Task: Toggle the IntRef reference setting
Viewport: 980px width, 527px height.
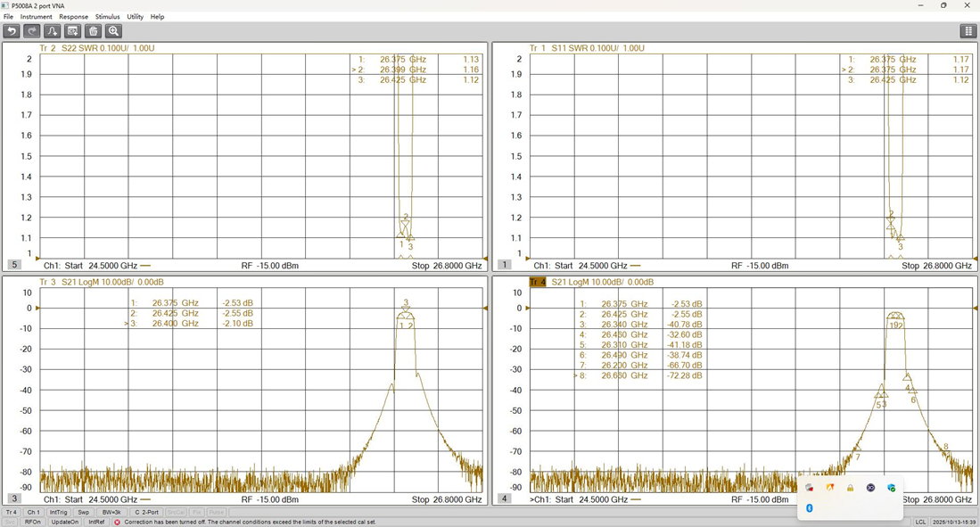Action: pyautogui.click(x=96, y=522)
